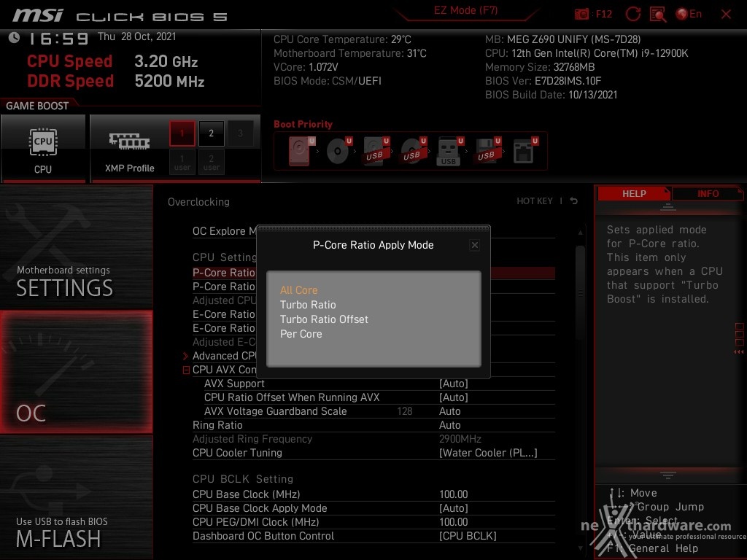Edit the Ring Ratio Auto value
The image size is (747, 560).
(x=449, y=425)
